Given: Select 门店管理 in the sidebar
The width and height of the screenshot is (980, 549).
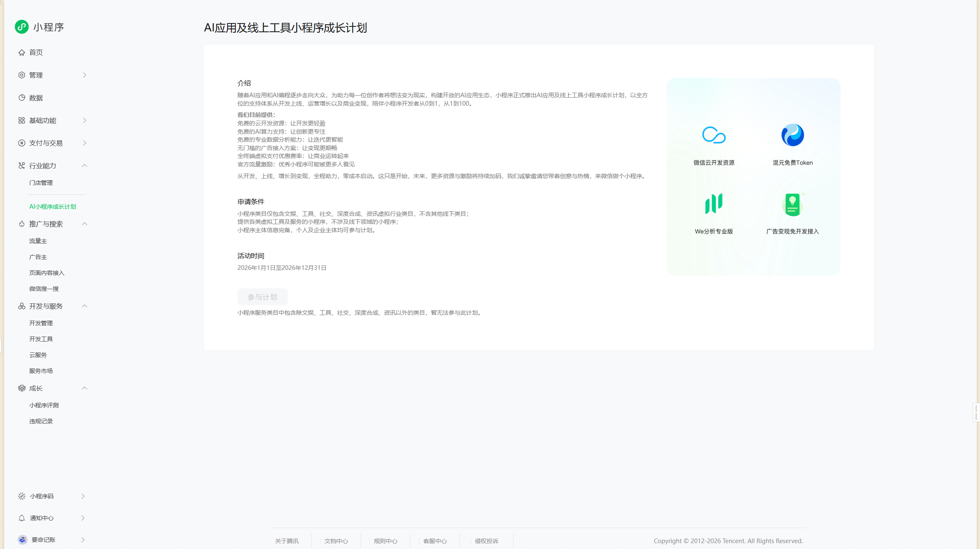Looking at the screenshot, I should (x=41, y=183).
